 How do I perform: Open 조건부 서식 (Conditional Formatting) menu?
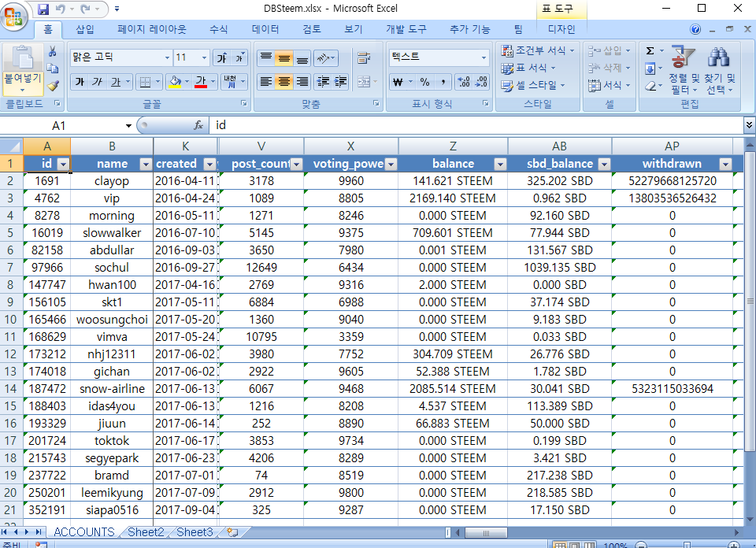(538, 50)
